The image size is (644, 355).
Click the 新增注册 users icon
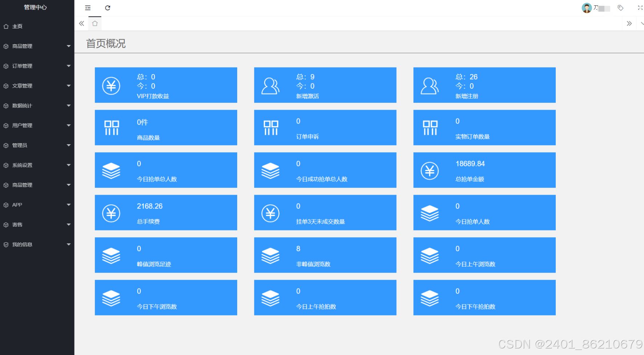[430, 85]
